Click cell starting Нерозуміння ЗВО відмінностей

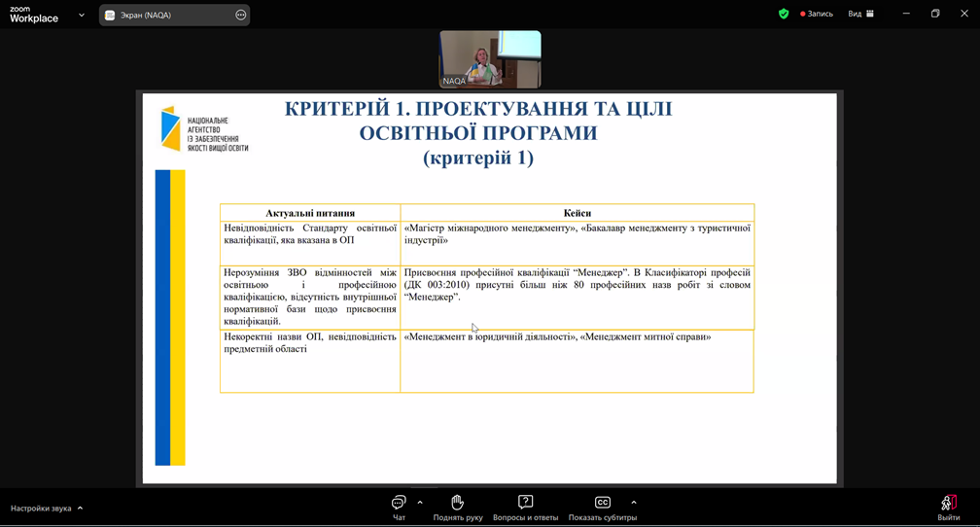tap(310, 297)
